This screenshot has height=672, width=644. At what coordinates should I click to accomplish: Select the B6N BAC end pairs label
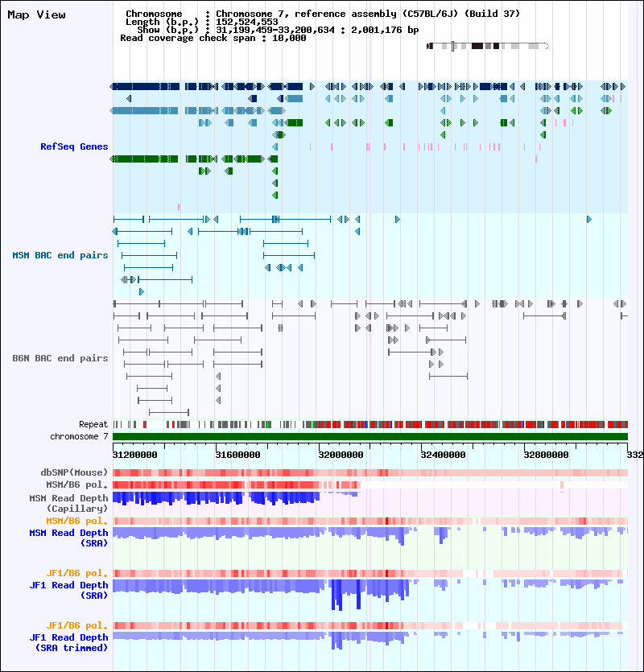click(60, 358)
